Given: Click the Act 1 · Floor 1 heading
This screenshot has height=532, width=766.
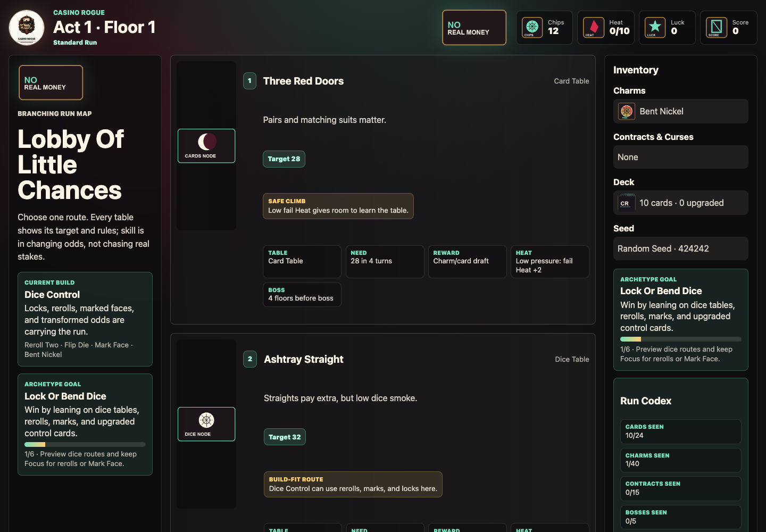Looking at the screenshot, I should click(104, 27).
